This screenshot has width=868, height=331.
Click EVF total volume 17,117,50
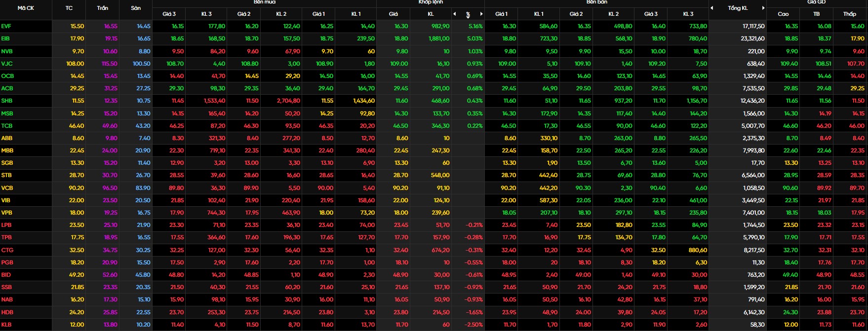pos(753,26)
